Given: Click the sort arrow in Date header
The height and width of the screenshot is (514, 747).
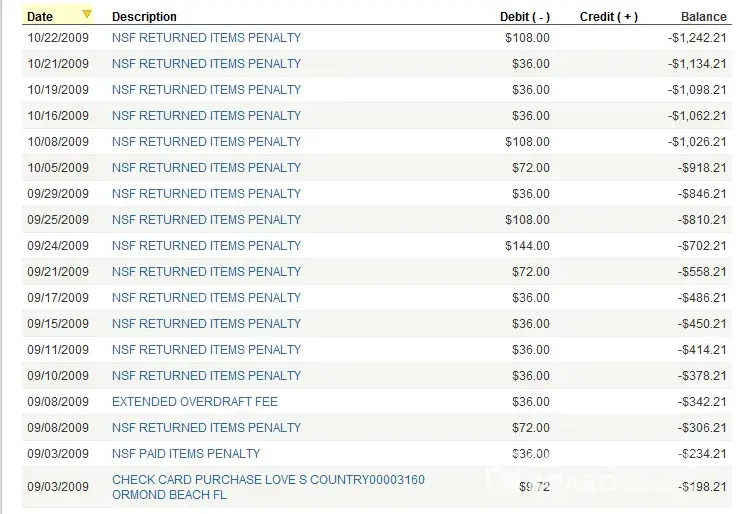Looking at the screenshot, I should [x=87, y=15].
